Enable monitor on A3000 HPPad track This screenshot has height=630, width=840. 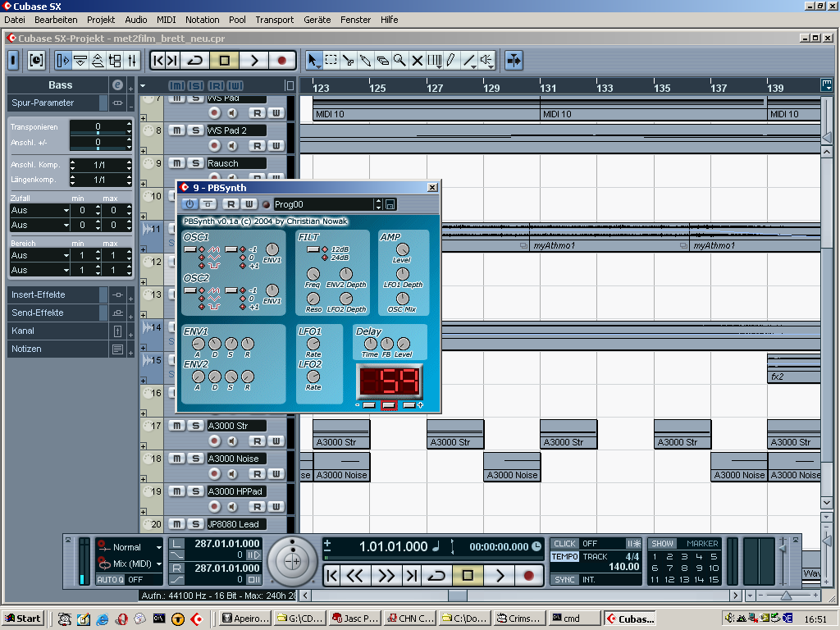point(232,506)
